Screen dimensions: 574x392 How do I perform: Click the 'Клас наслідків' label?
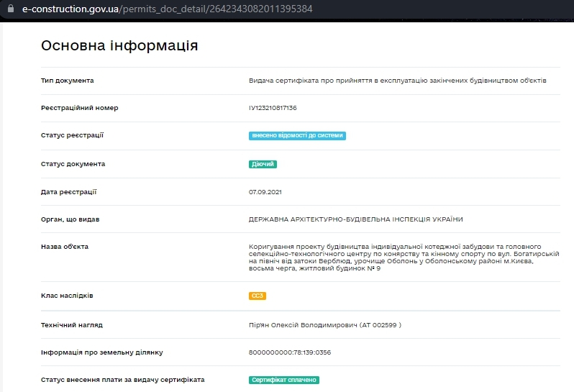(67, 296)
